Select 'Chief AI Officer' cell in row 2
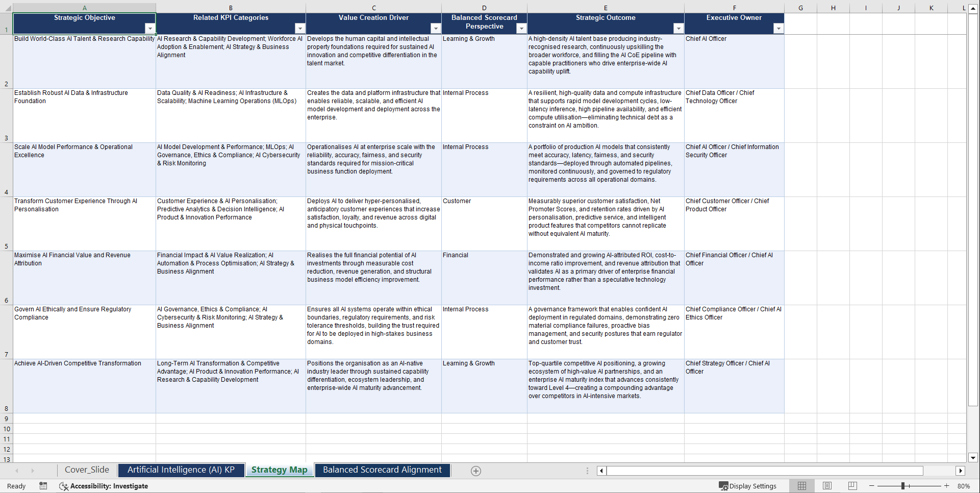 coord(734,61)
